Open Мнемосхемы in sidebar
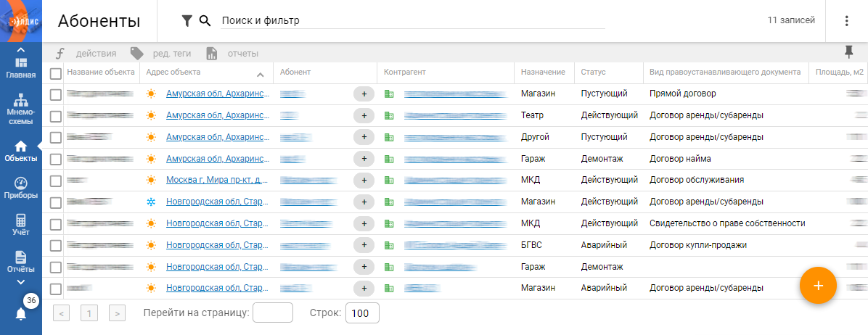868x335 pixels. click(21, 109)
